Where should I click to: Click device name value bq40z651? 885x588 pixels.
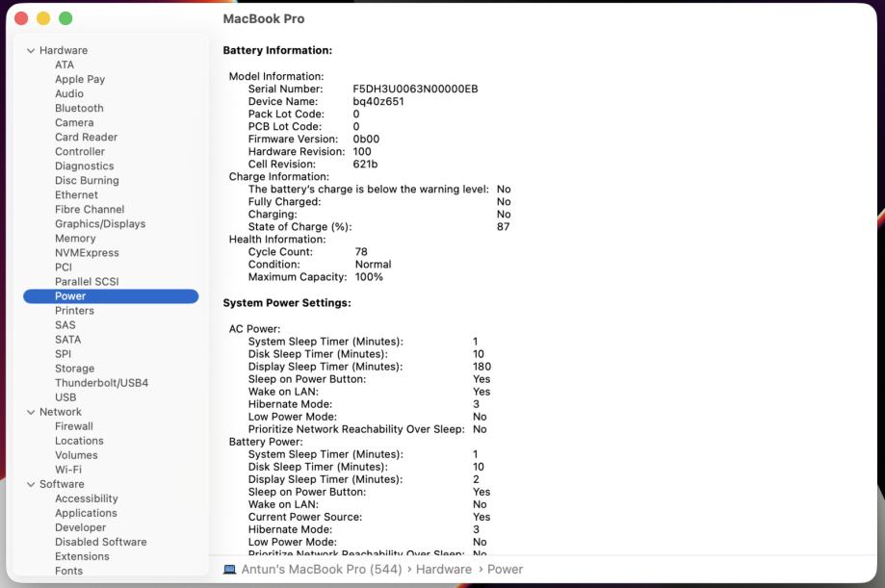tap(378, 102)
